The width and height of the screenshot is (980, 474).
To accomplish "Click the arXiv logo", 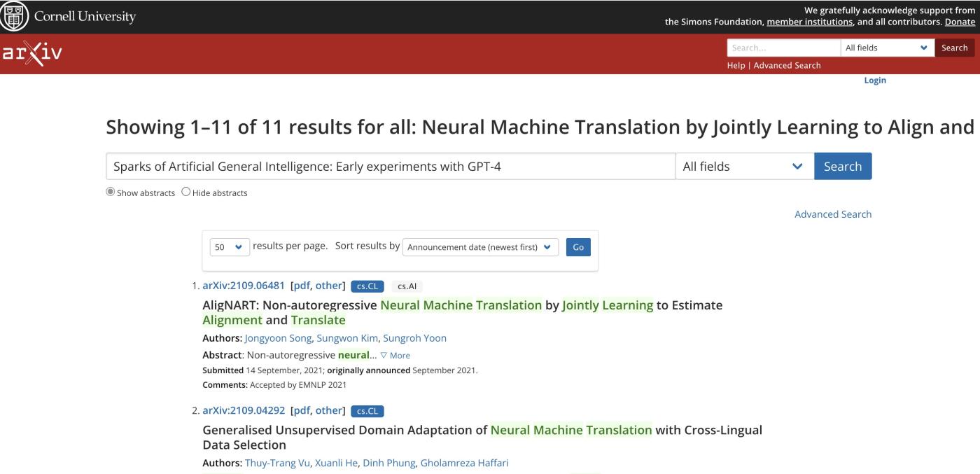I will coord(31,54).
